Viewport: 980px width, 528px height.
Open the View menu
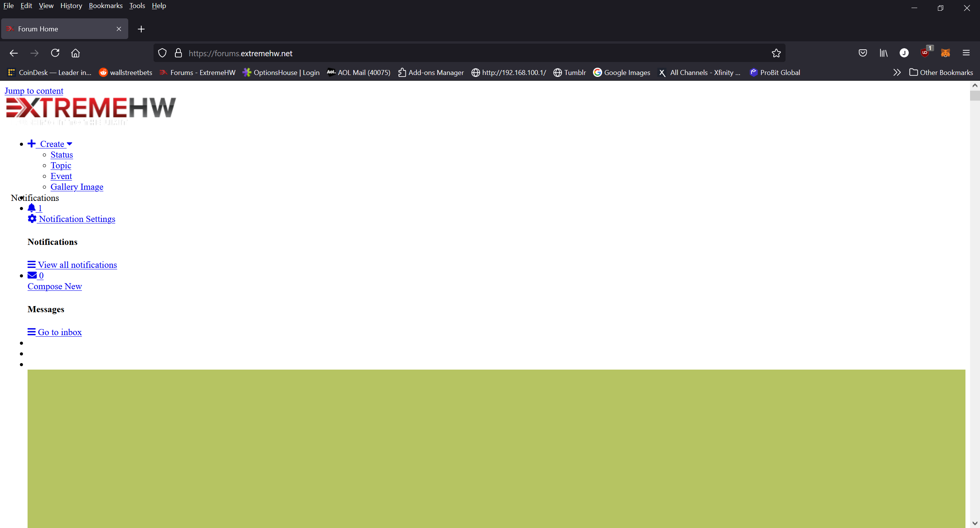pos(46,6)
